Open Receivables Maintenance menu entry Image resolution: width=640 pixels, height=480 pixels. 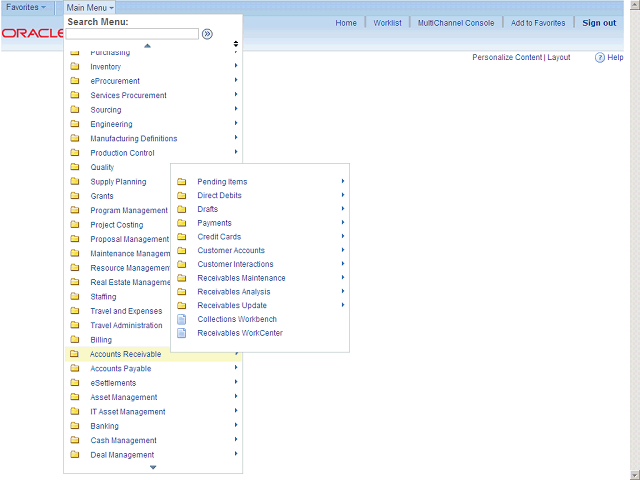241,278
